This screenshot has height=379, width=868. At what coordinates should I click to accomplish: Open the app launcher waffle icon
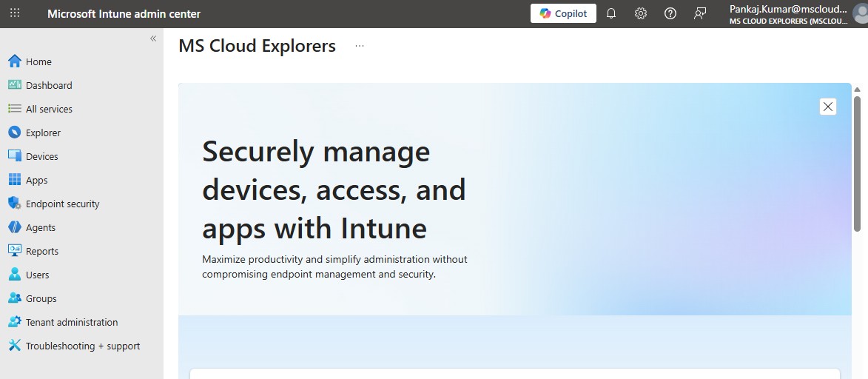(x=15, y=13)
